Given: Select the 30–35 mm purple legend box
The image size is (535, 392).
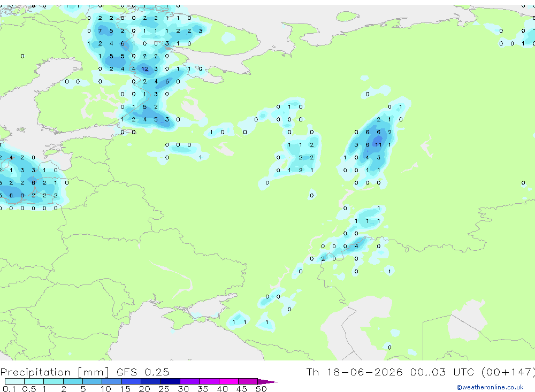Looking at the screenshot, I should (190, 381).
